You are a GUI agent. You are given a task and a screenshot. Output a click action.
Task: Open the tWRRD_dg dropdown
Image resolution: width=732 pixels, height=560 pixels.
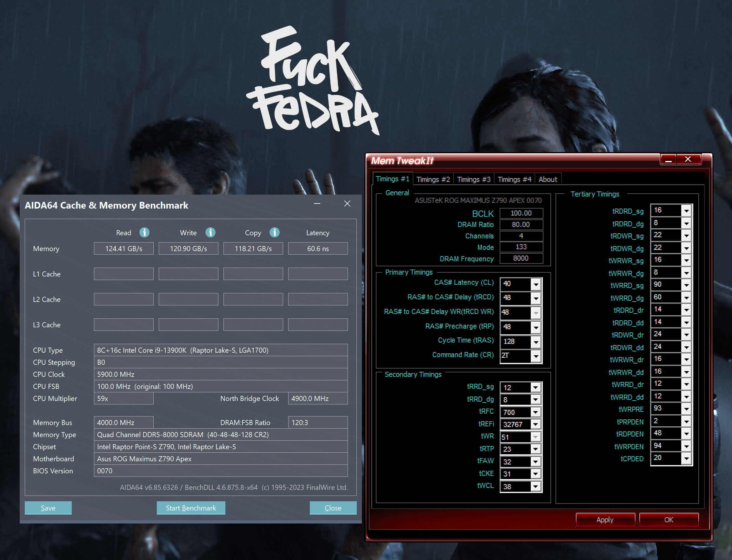687,297
